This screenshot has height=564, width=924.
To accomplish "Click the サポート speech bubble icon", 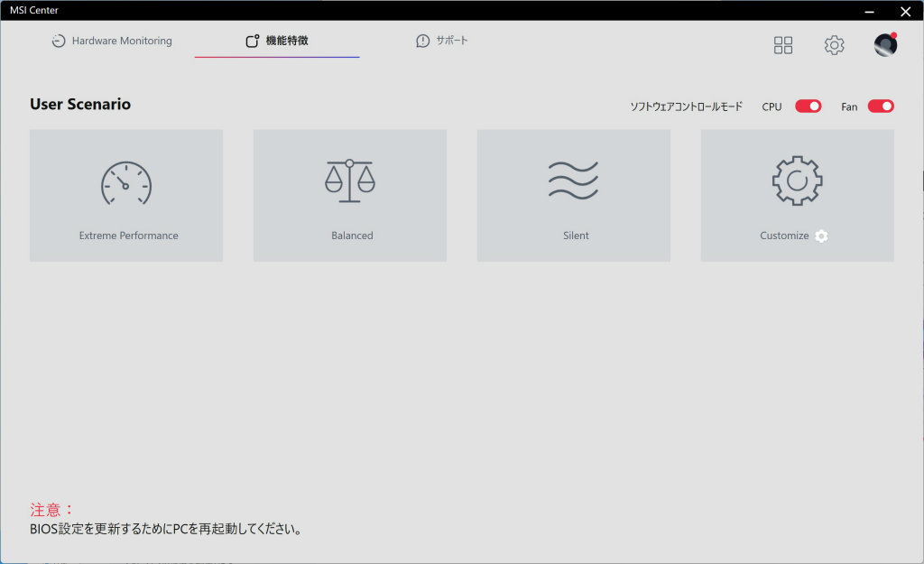I will [x=422, y=41].
